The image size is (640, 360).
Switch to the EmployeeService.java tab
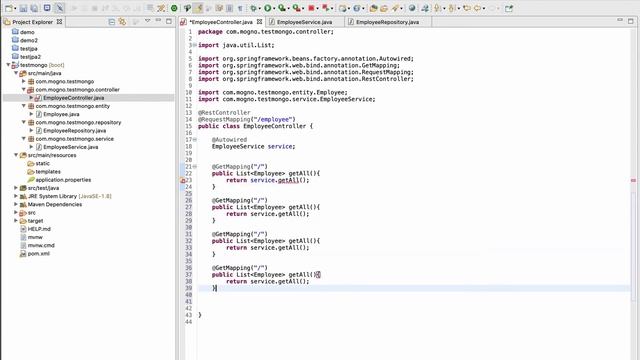pos(304,22)
